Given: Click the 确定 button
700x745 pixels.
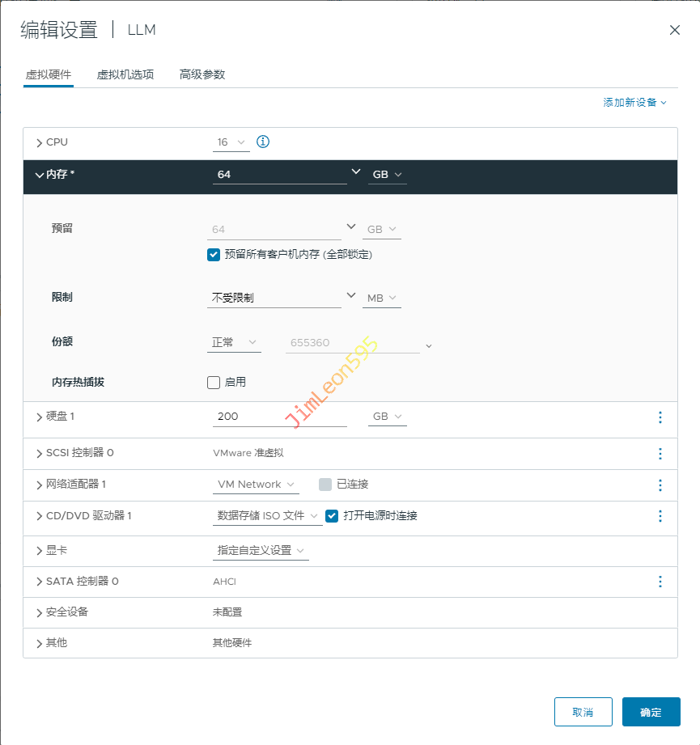Looking at the screenshot, I should click(x=651, y=712).
